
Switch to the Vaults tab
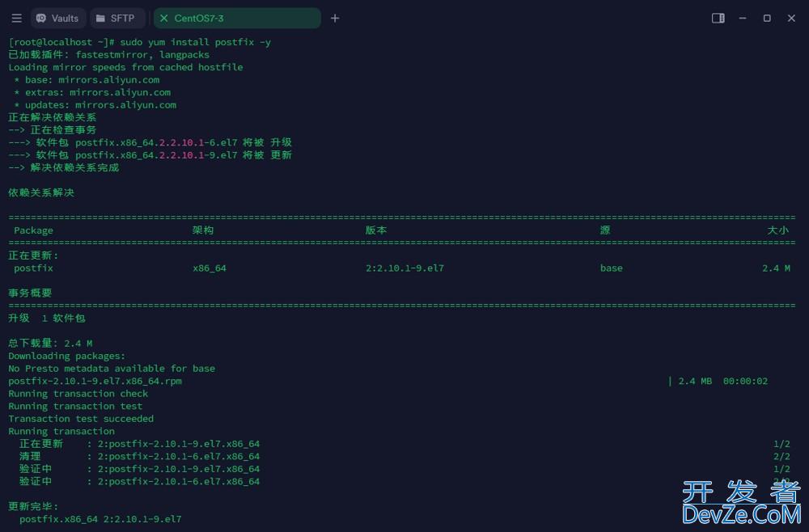tap(57, 19)
